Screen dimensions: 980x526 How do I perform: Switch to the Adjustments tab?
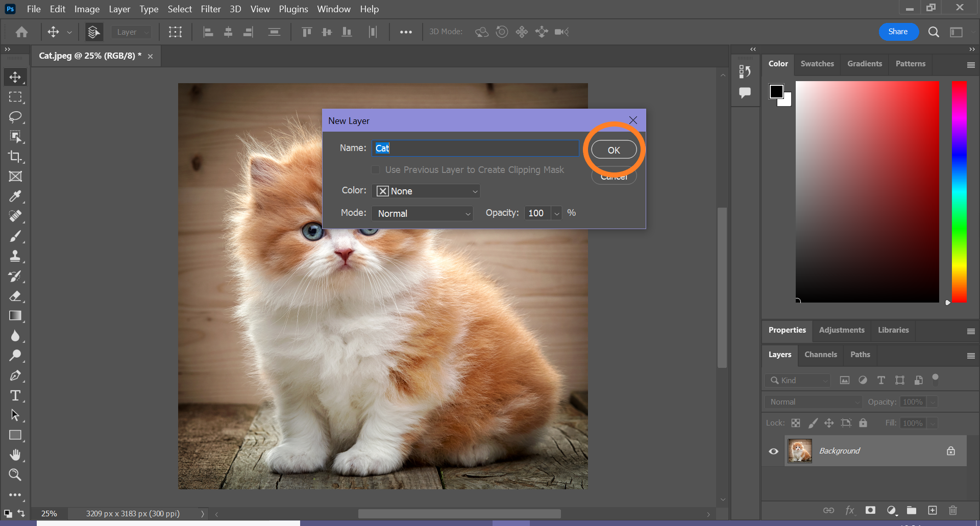pyautogui.click(x=841, y=330)
